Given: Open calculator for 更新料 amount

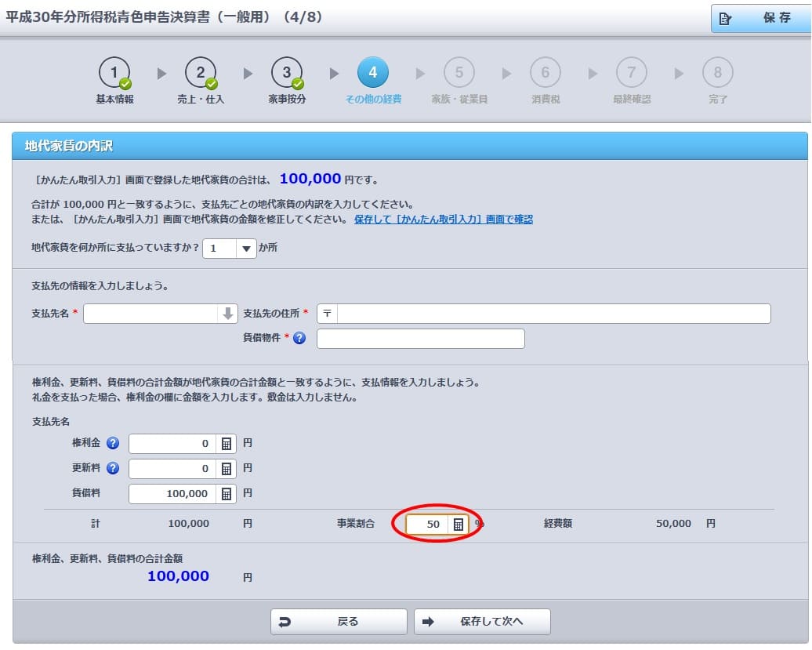Looking at the screenshot, I should point(227,469).
